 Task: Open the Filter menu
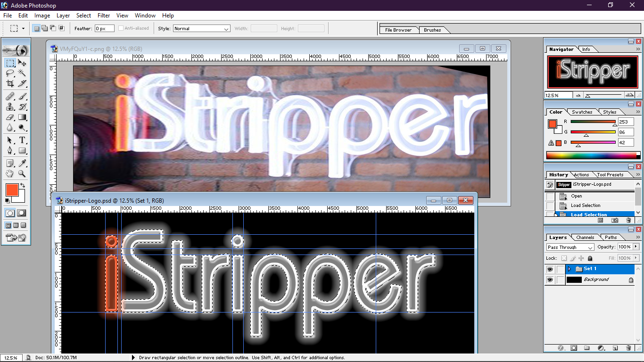pyautogui.click(x=104, y=16)
